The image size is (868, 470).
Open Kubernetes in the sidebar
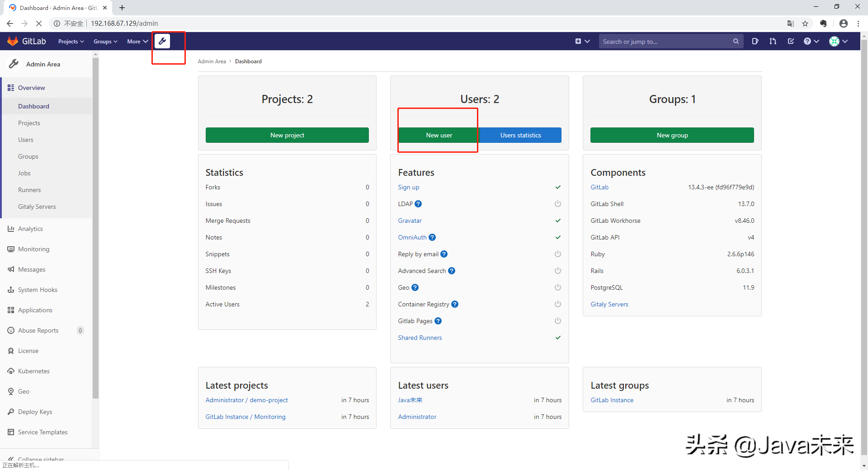46,371
